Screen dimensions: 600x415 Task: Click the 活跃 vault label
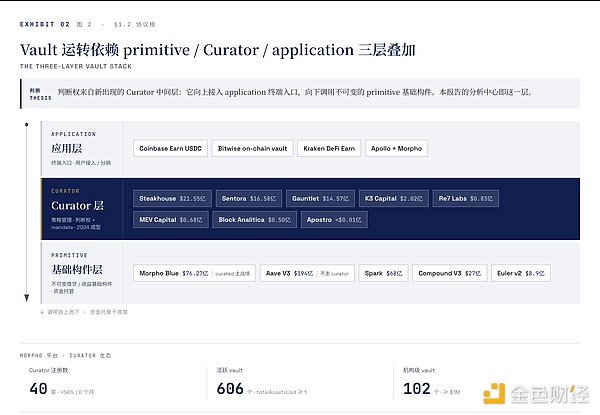[230, 370]
